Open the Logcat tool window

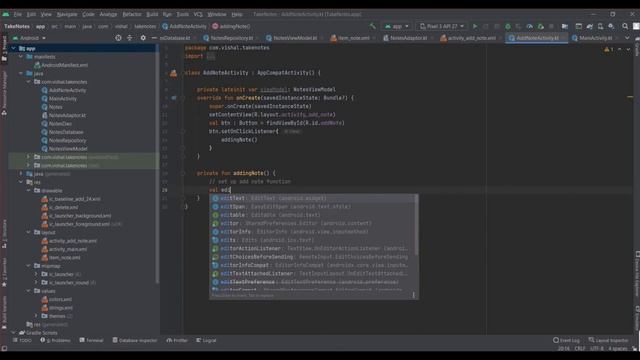click(x=206, y=340)
